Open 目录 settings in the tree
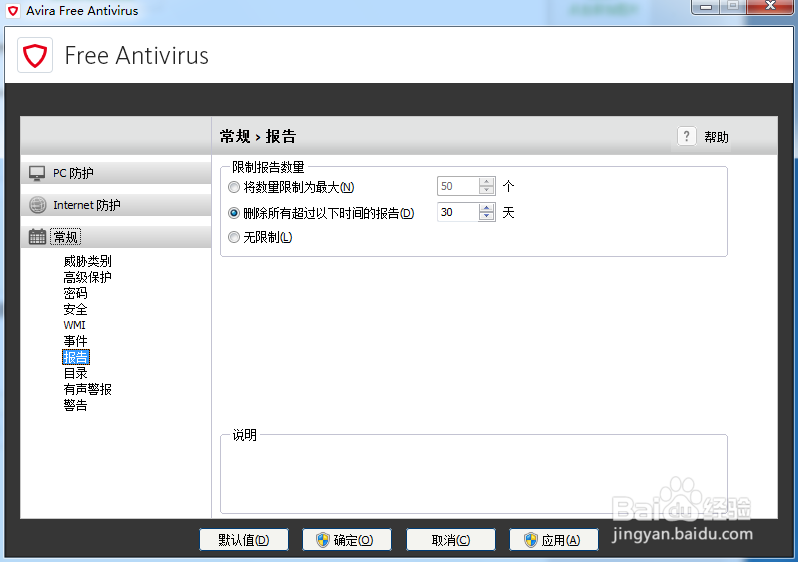The width and height of the screenshot is (798, 562). (75, 373)
